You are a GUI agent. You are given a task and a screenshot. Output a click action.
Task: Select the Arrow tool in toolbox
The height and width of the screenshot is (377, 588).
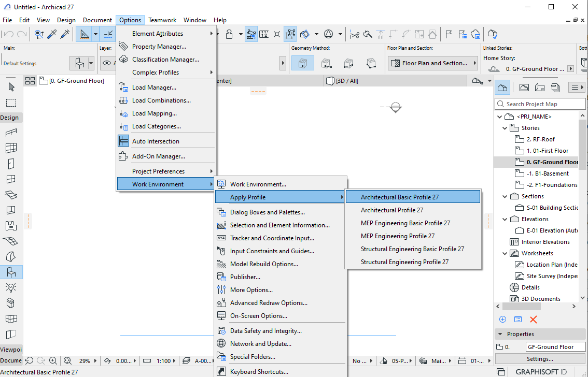point(11,87)
